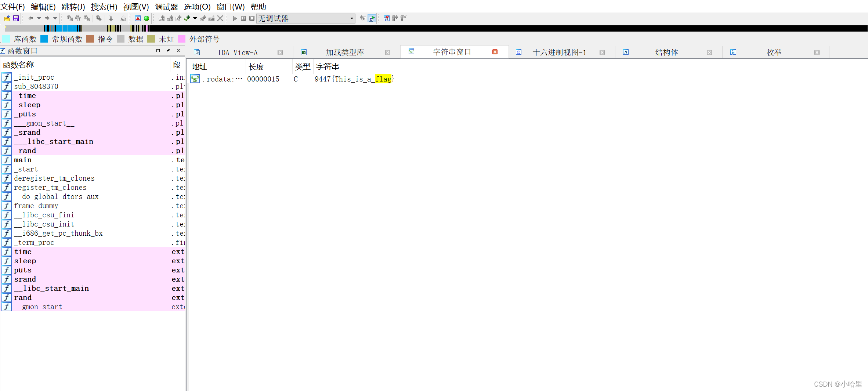Click the red warning triangle toolbar icon

[138, 18]
